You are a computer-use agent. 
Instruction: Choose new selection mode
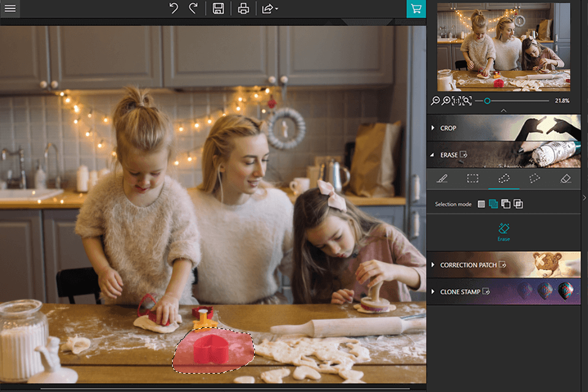(481, 204)
